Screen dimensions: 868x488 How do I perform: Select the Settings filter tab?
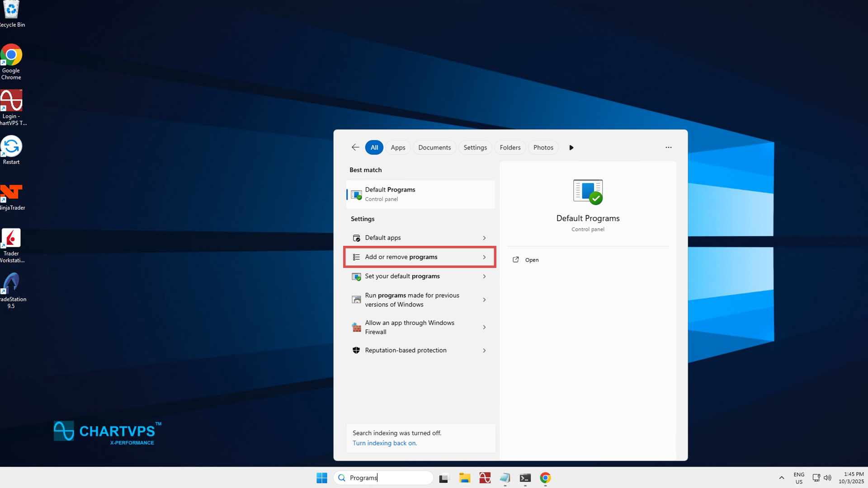point(475,147)
